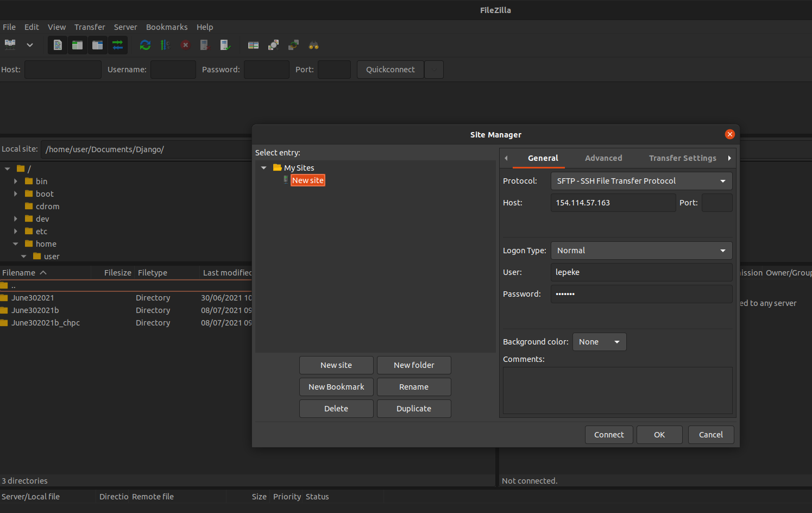Open the View menu

point(56,27)
